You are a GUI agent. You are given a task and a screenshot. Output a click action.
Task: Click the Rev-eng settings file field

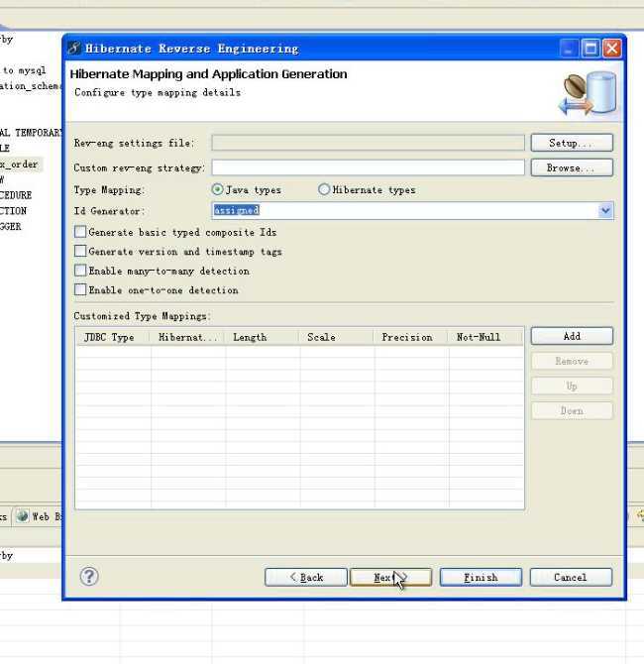[368, 143]
